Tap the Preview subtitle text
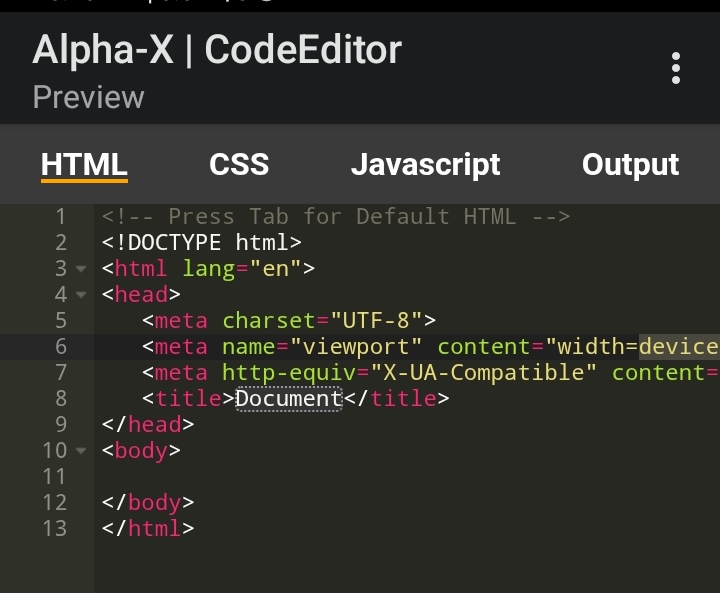 [88, 98]
